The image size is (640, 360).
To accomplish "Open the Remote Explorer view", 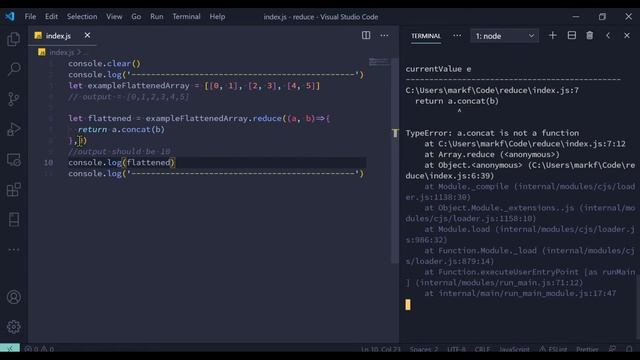I will click(14, 160).
